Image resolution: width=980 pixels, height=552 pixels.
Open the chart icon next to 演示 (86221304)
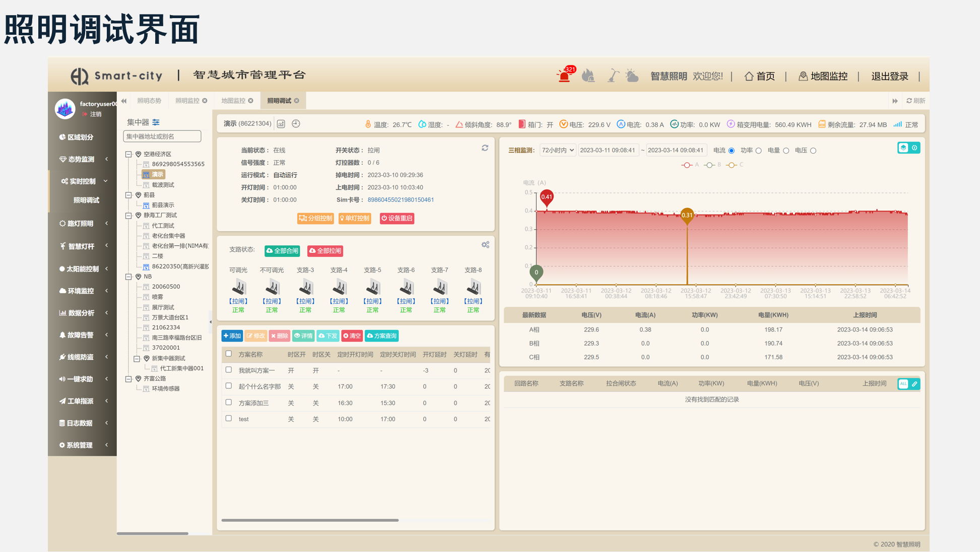[281, 124]
